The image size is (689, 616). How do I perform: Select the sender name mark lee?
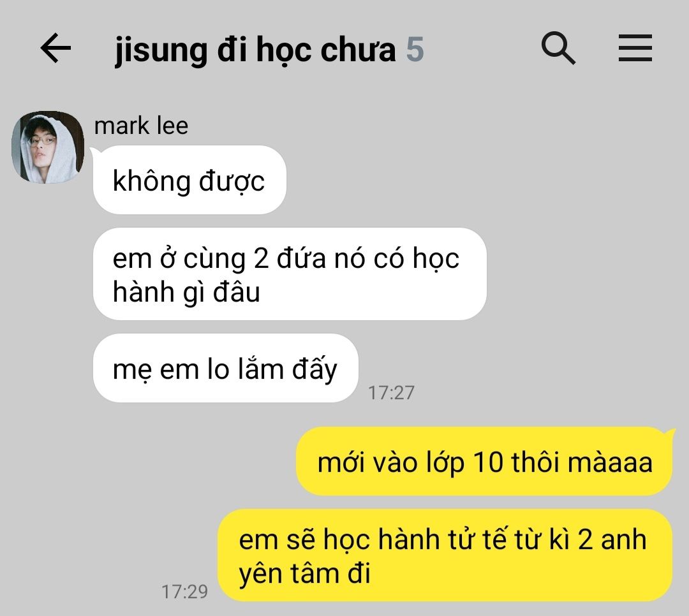pyautogui.click(x=141, y=126)
